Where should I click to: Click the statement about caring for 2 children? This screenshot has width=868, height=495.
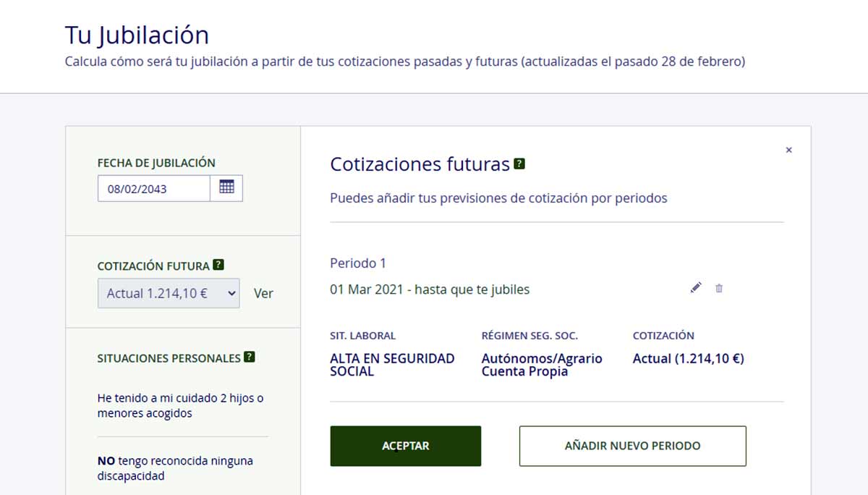point(180,406)
